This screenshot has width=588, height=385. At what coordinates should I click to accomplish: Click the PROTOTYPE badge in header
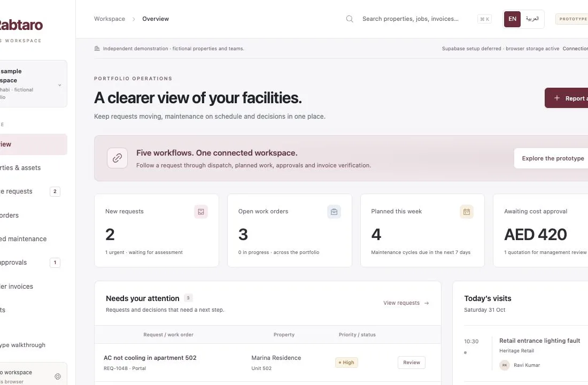(x=572, y=19)
